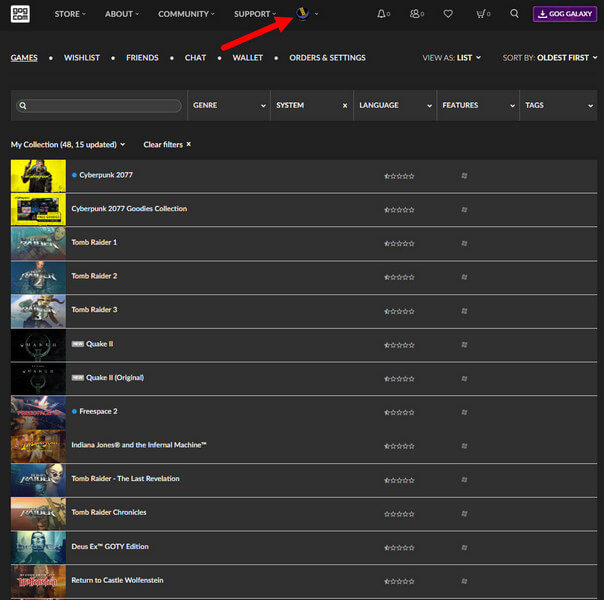
Task: Switch to the Chat tab
Action: 195,58
